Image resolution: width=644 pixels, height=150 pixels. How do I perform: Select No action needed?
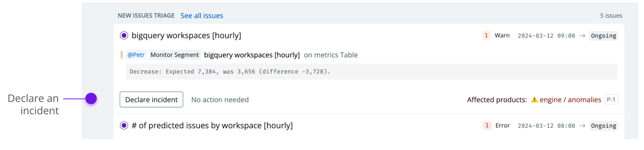pos(220,100)
